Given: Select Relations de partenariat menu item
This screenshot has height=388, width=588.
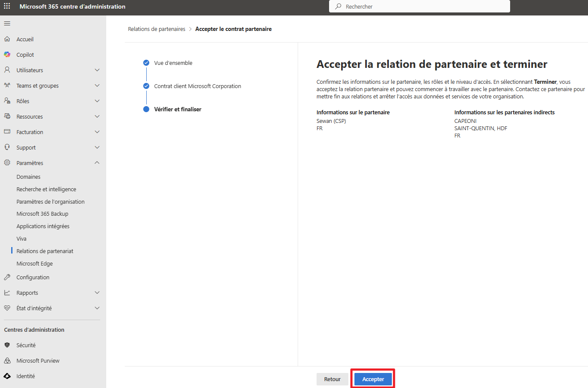Looking at the screenshot, I should [45, 251].
